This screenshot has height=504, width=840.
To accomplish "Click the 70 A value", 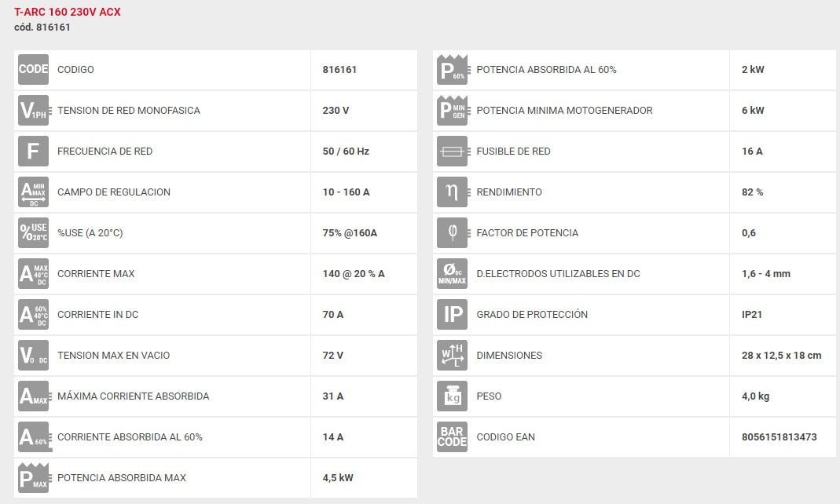I will click(x=333, y=315).
